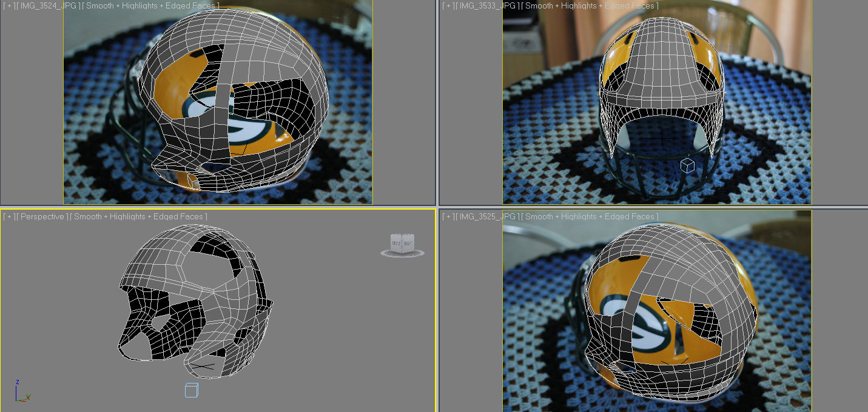Open the Perspective view label menu
This screenshot has height=412, width=868.
pos(42,216)
